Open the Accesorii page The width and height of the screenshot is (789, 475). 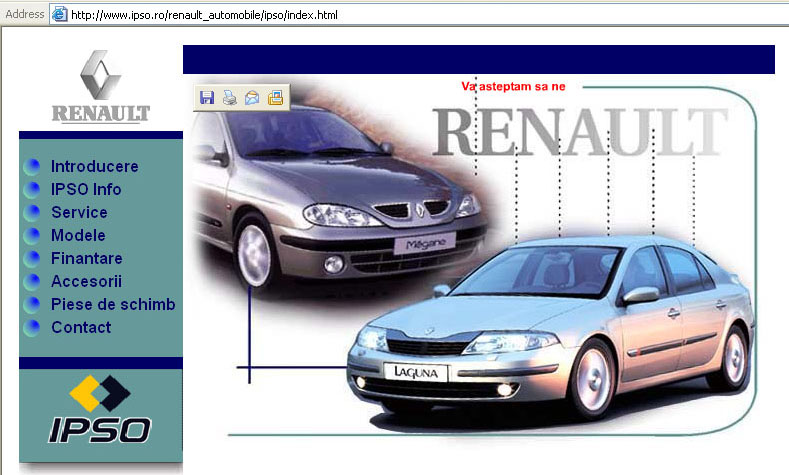(x=86, y=281)
